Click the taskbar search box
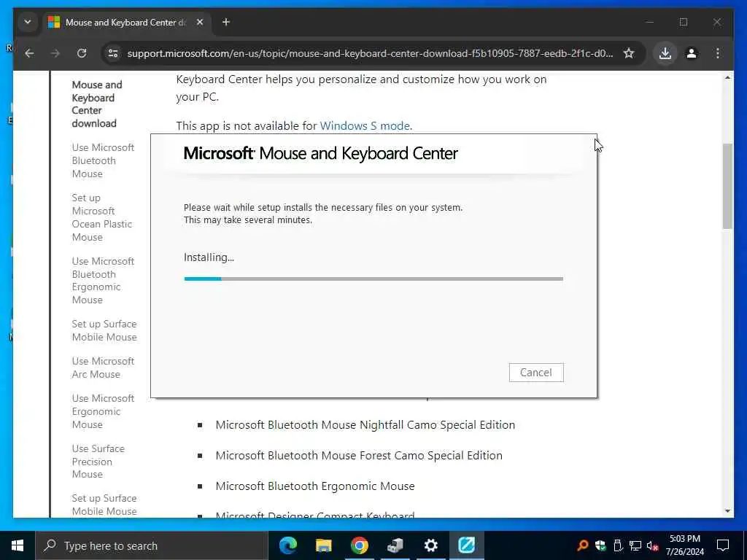 (x=152, y=545)
